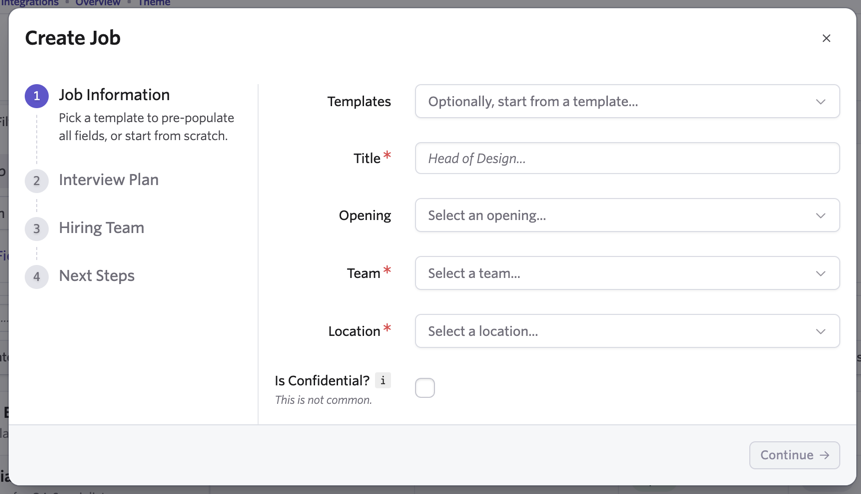Select the Job Information step
The image size is (861, 494).
pyautogui.click(x=114, y=95)
